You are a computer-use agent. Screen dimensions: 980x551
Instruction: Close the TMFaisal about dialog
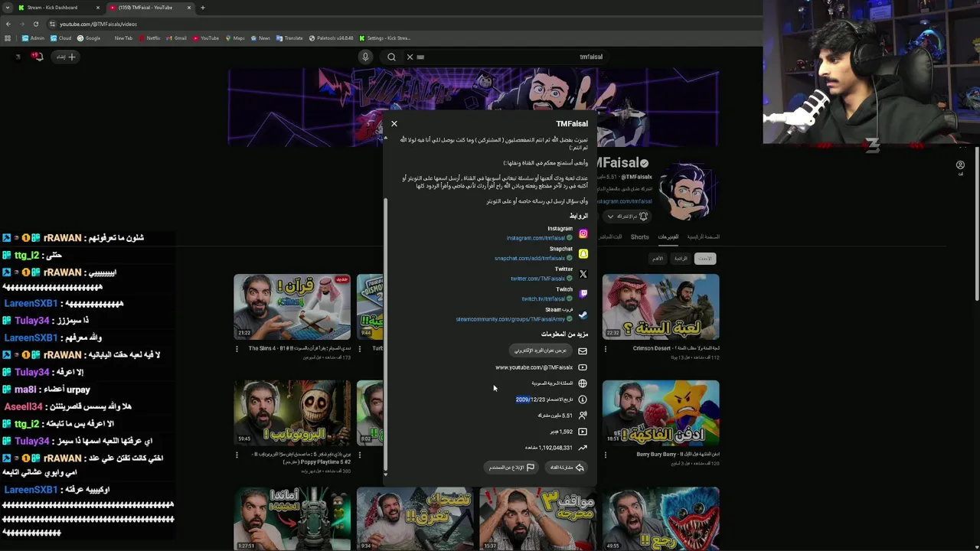tap(394, 123)
